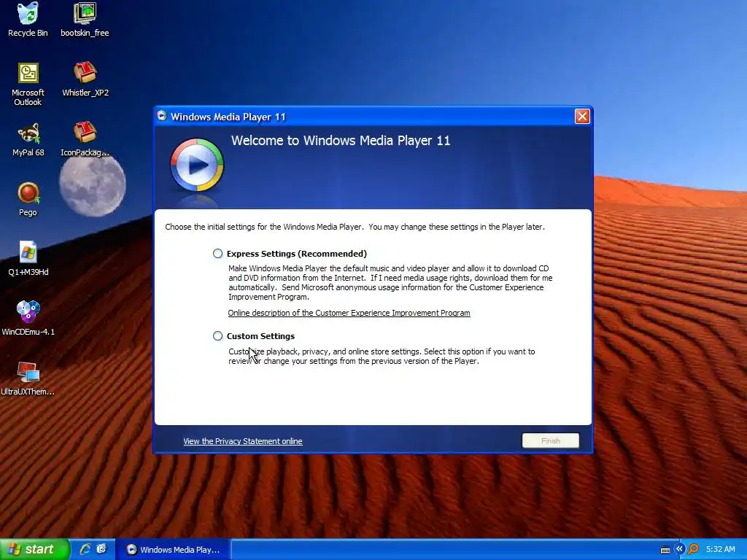The image size is (747, 560).
Task: Select the Pego desktop icon
Action: point(28,200)
